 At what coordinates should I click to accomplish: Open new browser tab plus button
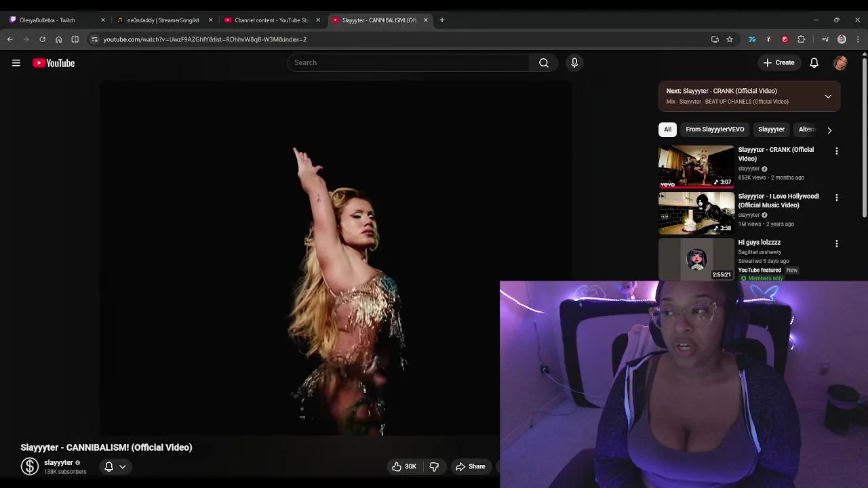(442, 20)
